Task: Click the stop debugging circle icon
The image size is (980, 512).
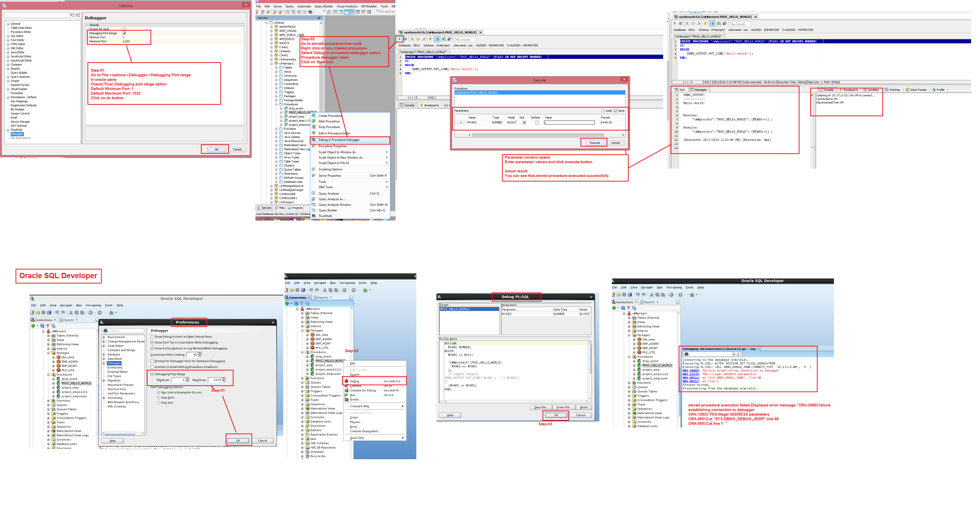Action: [x=406, y=39]
